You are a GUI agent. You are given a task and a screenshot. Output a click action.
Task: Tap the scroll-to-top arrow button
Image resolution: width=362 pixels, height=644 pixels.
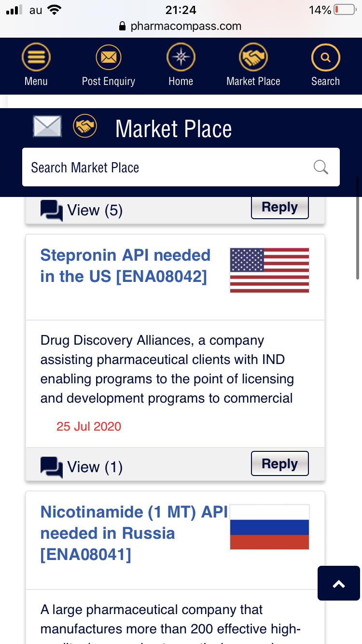pyautogui.click(x=339, y=583)
